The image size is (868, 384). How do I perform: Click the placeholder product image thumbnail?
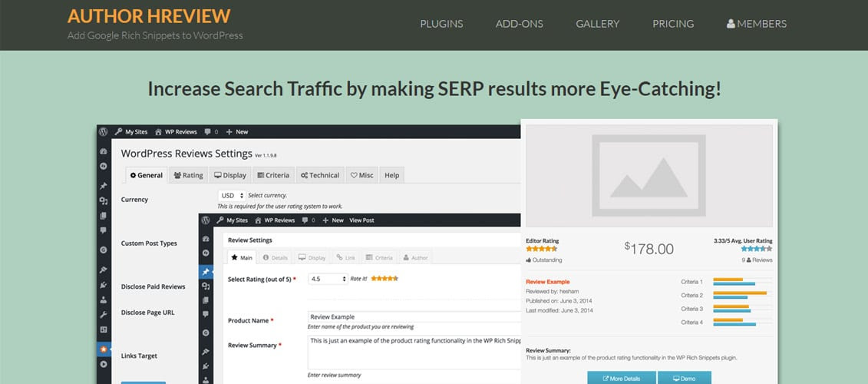click(x=649, y=176)
